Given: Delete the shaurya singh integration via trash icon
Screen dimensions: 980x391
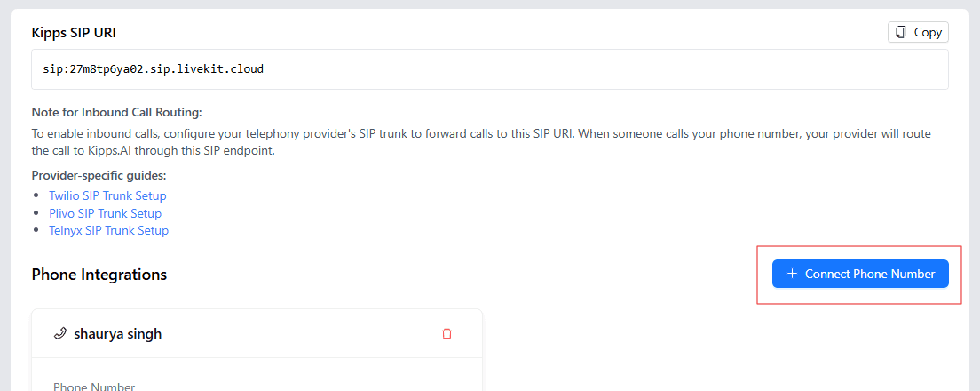Looking at the screenshot, I should (447, 334).
